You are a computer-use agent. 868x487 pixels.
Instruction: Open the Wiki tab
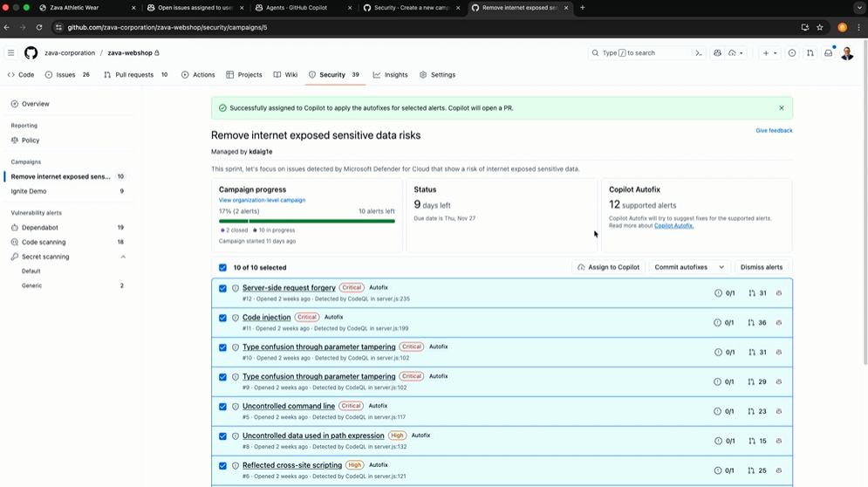point(285,75)
